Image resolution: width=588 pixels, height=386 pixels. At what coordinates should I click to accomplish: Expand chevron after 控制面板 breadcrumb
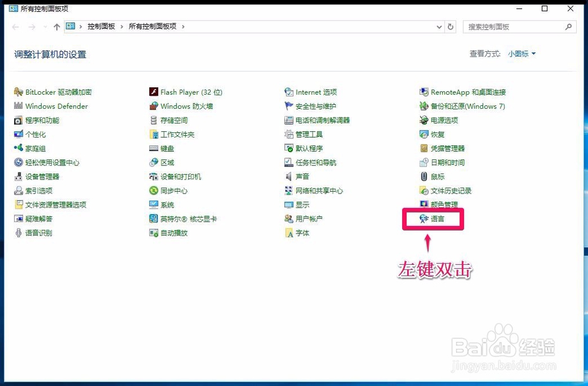[122, 26]
